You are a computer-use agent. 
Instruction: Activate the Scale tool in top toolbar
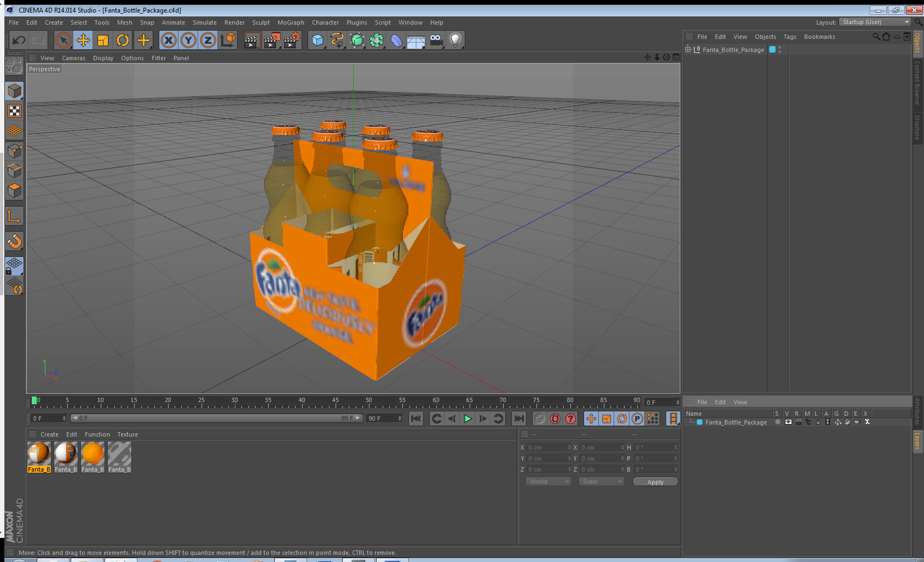click(103, 40)
